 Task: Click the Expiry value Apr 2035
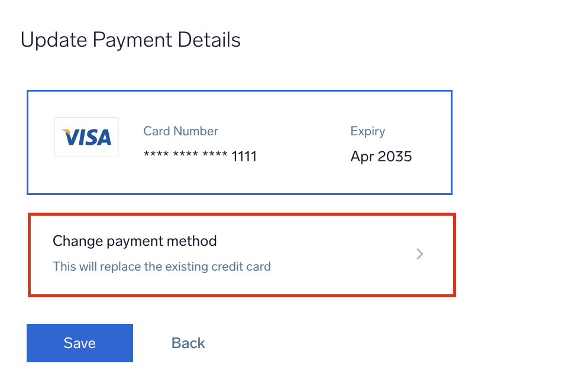click(381, 156)
